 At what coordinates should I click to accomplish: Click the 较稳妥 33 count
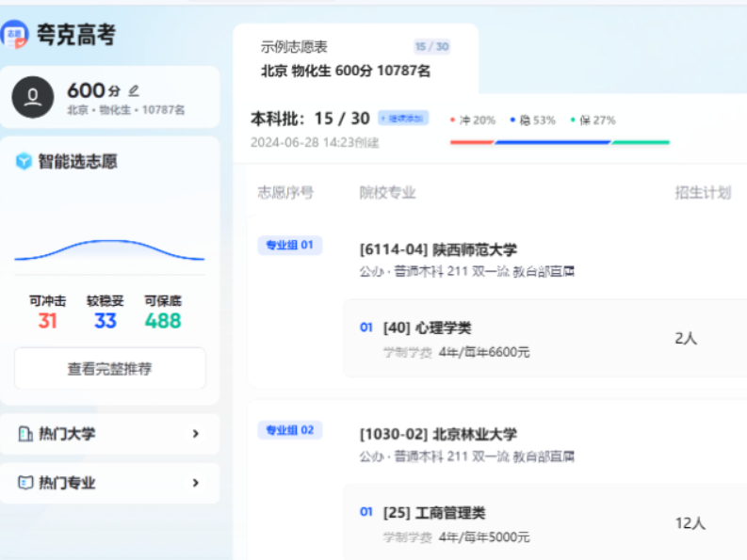pyautogui.click(x=105, y=312)
